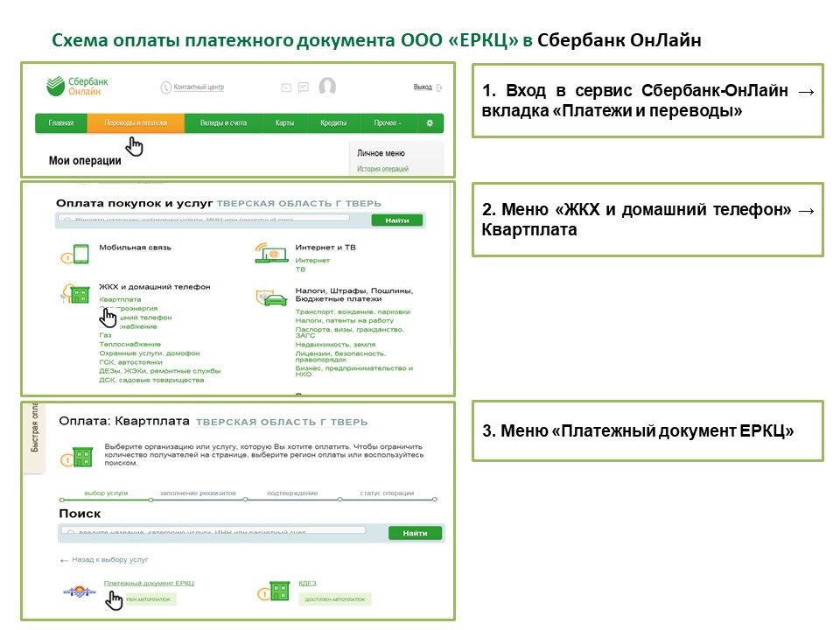
Task: Click статус операции progress step
Action: [387, 493]
